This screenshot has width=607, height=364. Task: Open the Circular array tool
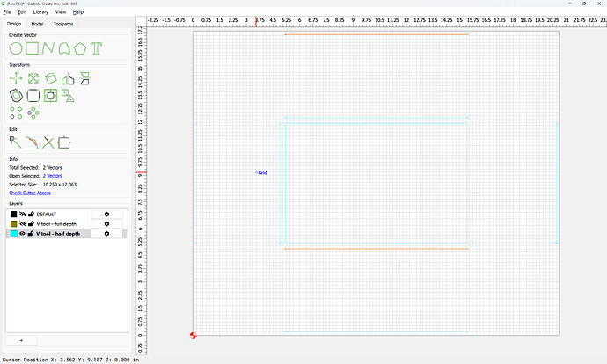coord(33,113)
